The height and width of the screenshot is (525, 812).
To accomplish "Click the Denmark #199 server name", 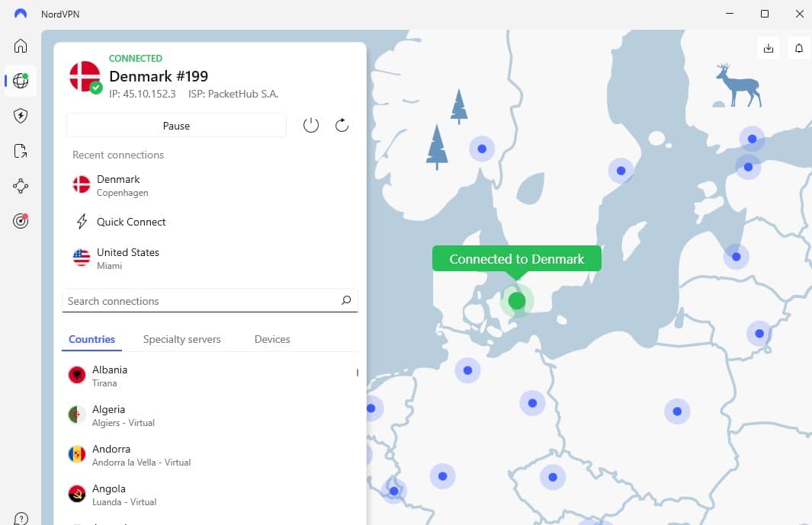I will (159, 76).
